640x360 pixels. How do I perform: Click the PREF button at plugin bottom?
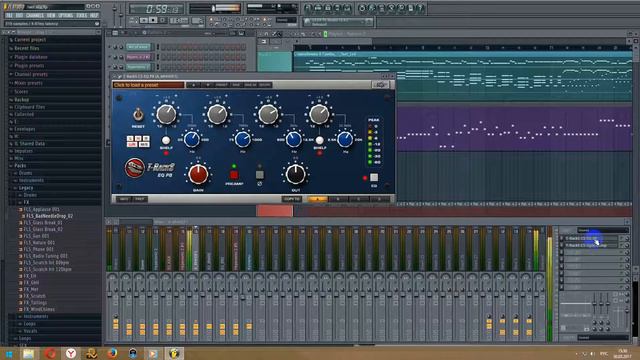click(x=140, y=199)
